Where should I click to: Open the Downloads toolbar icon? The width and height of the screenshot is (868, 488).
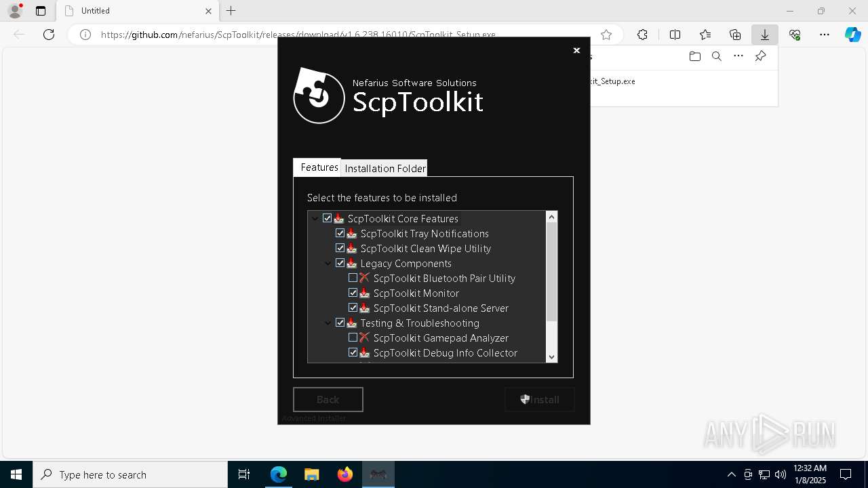coord(764,35)
